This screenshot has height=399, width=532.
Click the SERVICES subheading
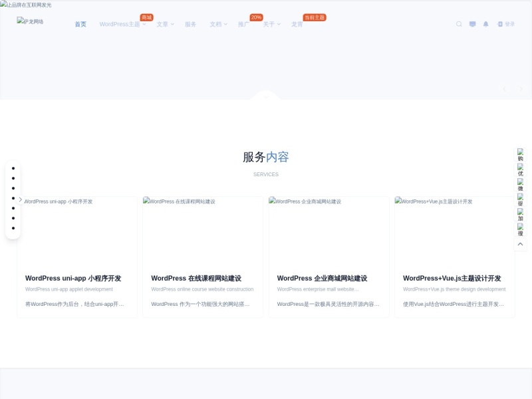coord(265,174)
